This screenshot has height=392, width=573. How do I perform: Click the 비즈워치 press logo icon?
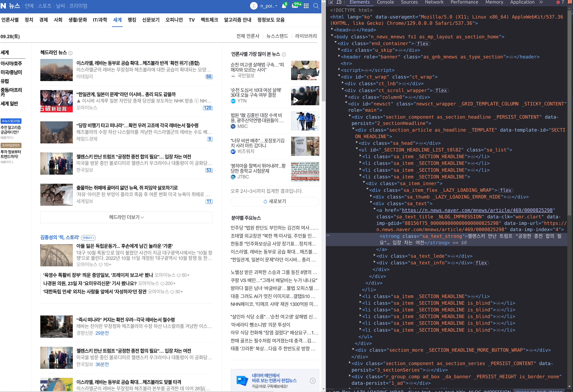click(233, 152)
